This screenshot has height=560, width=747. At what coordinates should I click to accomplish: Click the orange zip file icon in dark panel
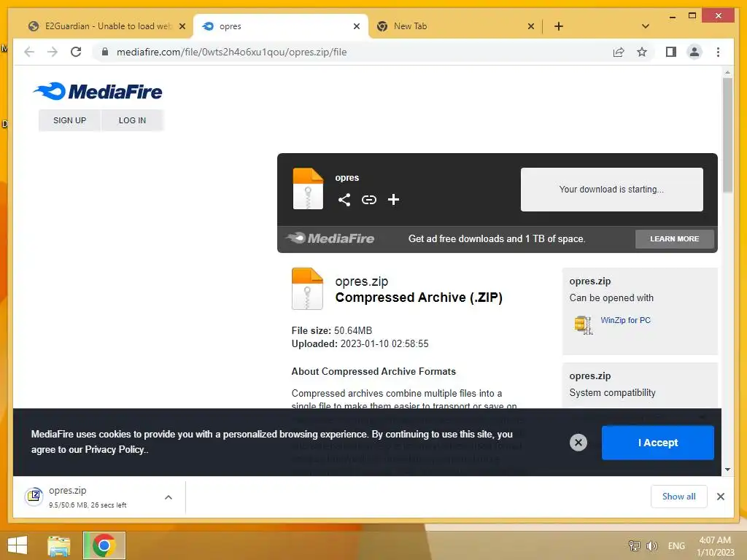308,189
